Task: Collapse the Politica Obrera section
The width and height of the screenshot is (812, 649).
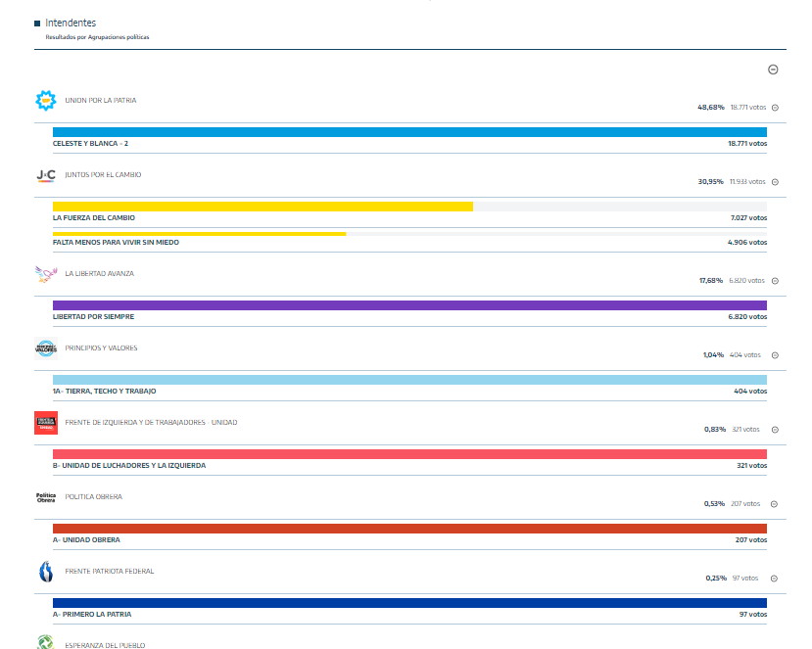Action: (x=775, y=504)
